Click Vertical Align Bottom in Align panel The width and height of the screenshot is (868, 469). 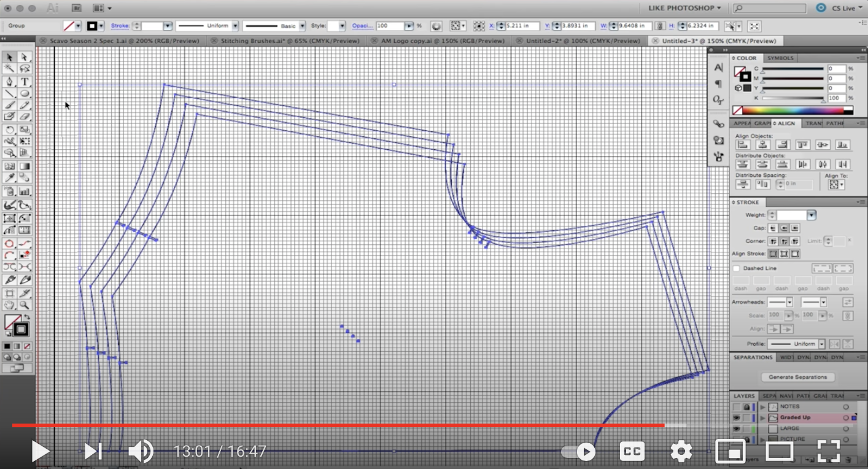coord(843,145)
